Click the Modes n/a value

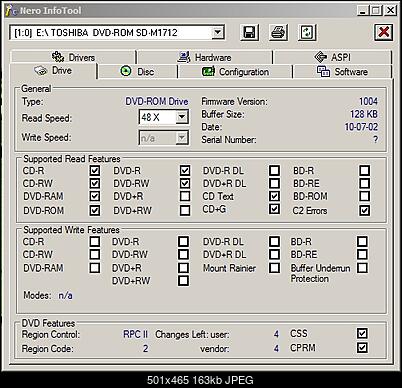pos(65,295)
